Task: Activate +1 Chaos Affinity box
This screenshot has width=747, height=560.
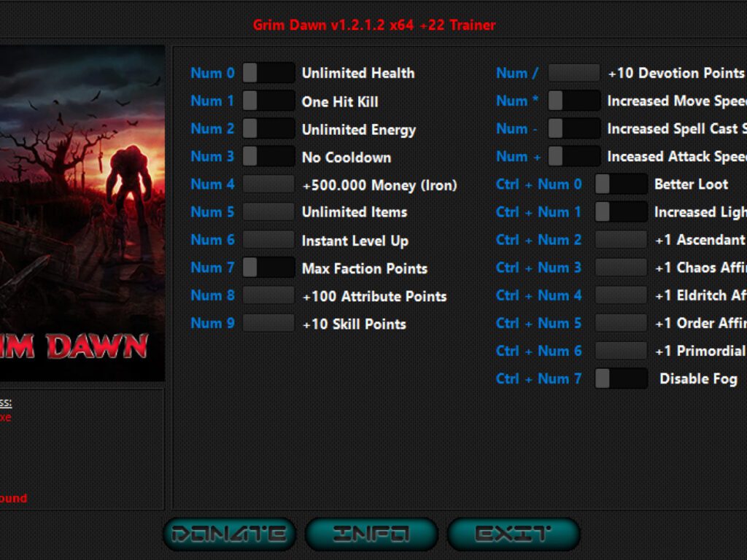Action: pyautogui.click(x=622, y=268)
